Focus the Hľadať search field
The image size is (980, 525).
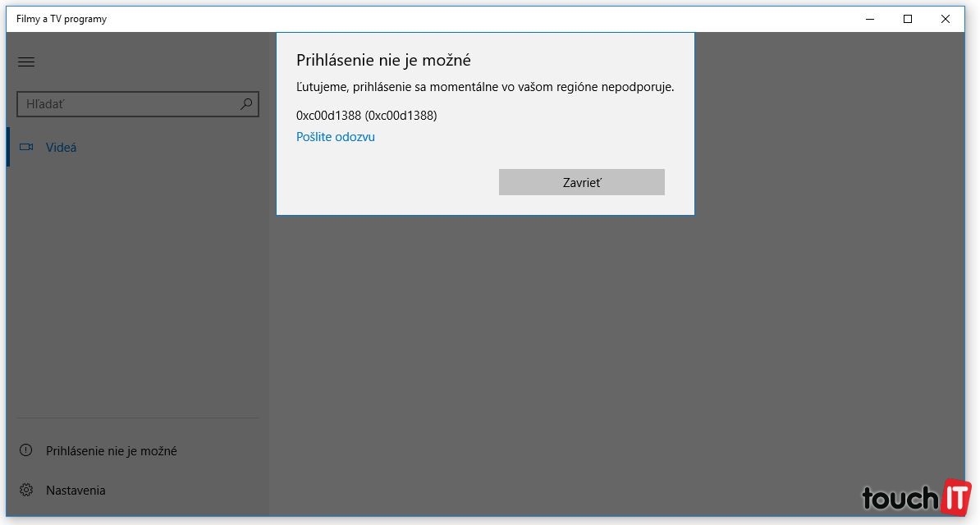[x=127, y=104]
